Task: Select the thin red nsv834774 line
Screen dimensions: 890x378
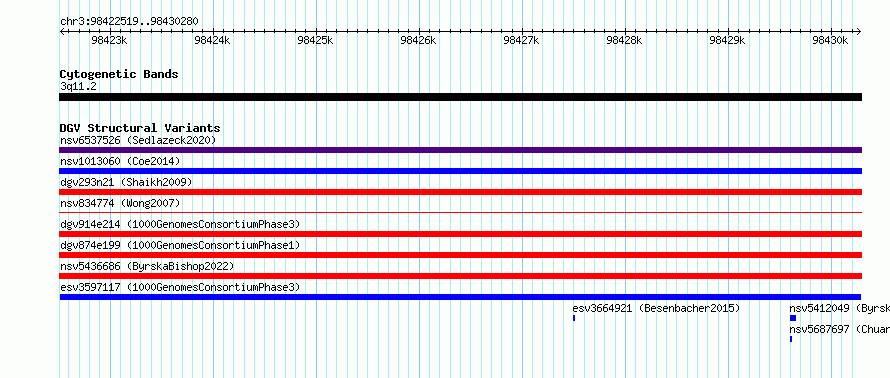Action: pos(460,213)
